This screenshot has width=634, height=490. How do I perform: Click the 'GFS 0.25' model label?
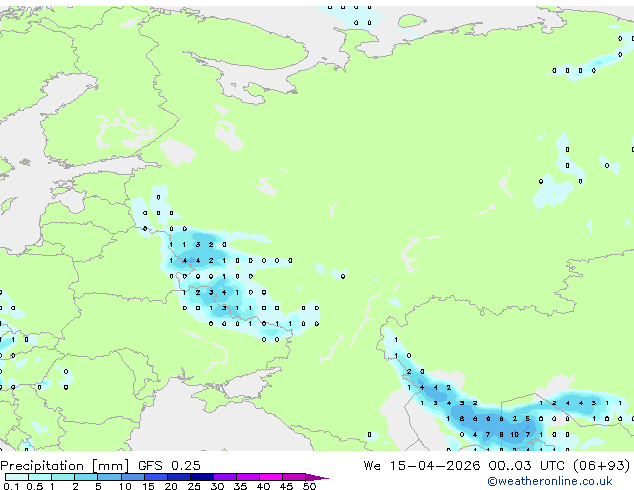coord(169,466)
